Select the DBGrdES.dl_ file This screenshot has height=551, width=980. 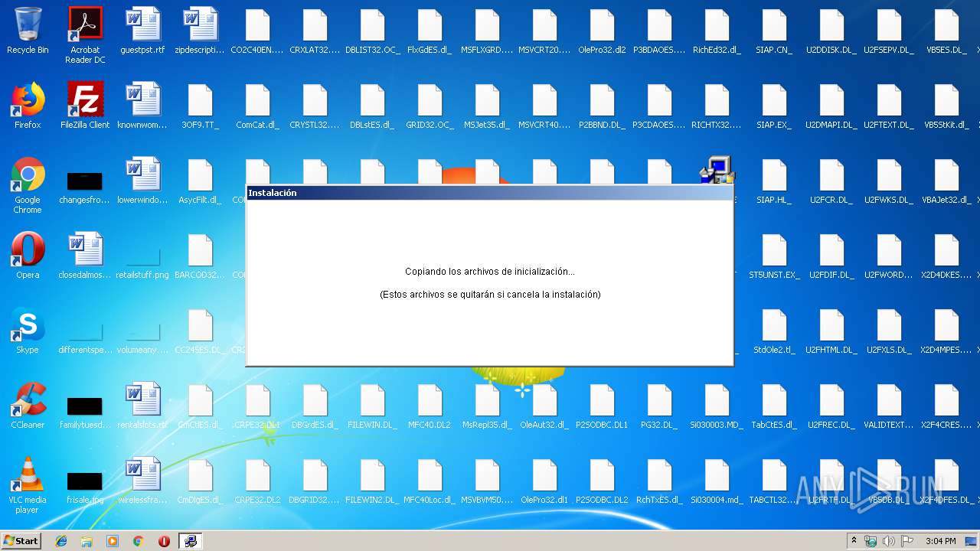coord(315,406)
